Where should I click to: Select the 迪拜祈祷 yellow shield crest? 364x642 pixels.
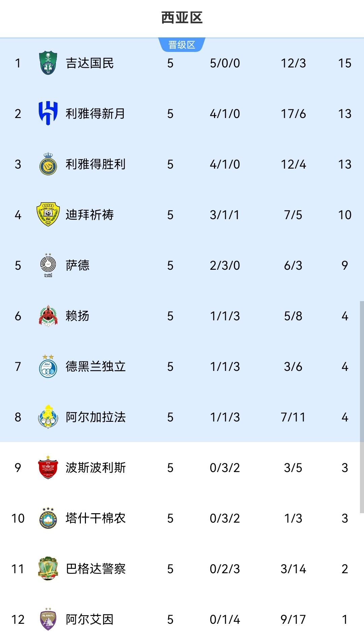[48, 214]
